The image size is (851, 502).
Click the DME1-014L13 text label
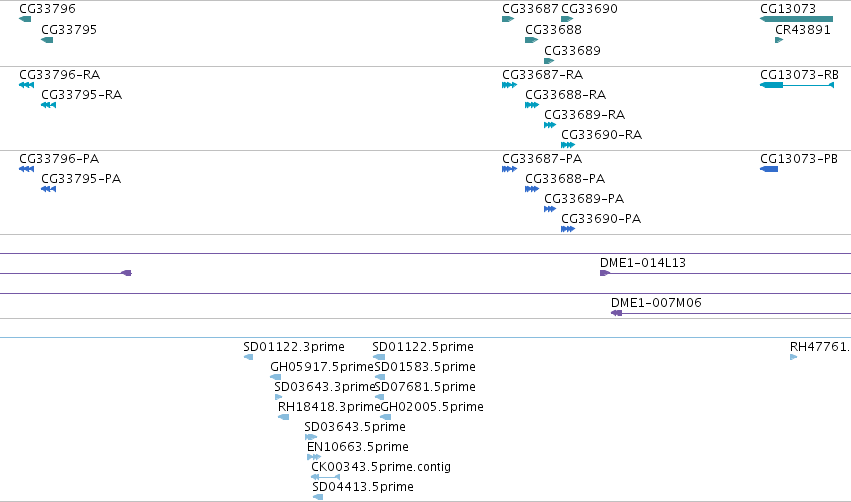(x=643, y=263)
